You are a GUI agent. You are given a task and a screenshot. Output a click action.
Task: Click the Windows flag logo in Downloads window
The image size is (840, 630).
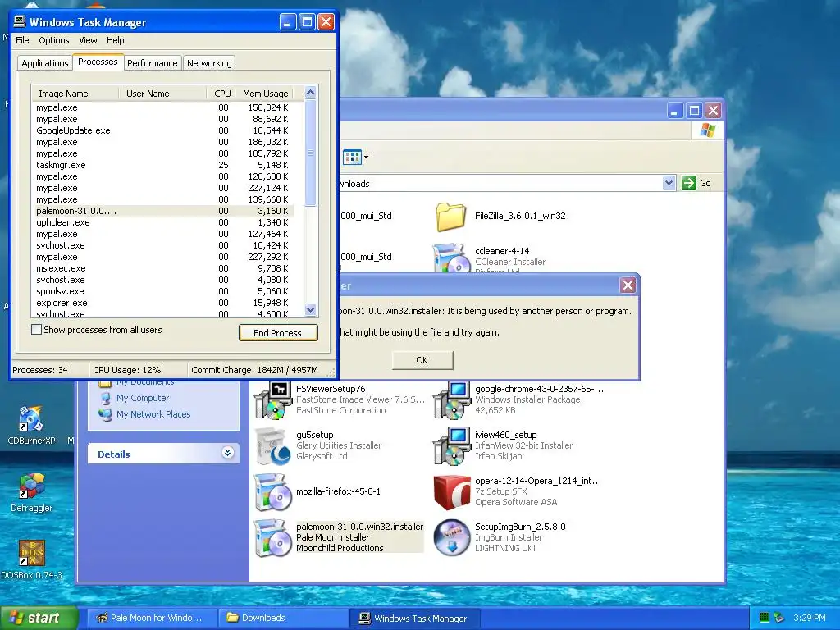[708, 130]
